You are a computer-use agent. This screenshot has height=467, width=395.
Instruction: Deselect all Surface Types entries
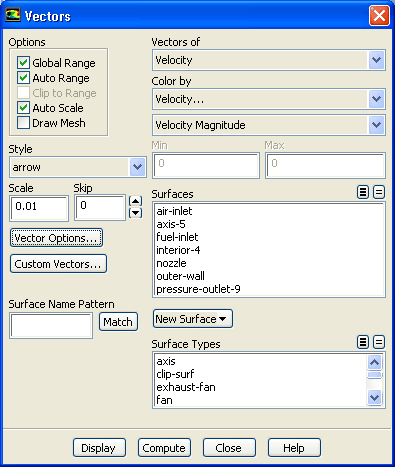379,342
